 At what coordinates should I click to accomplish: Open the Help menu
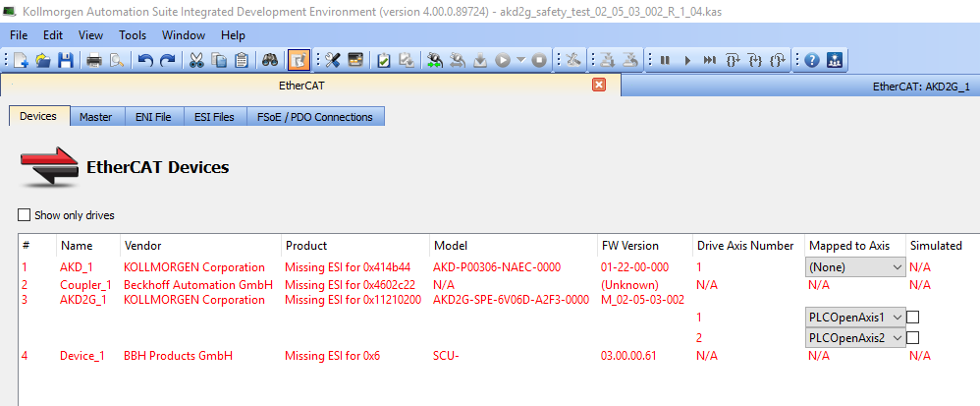coord(233,35)
